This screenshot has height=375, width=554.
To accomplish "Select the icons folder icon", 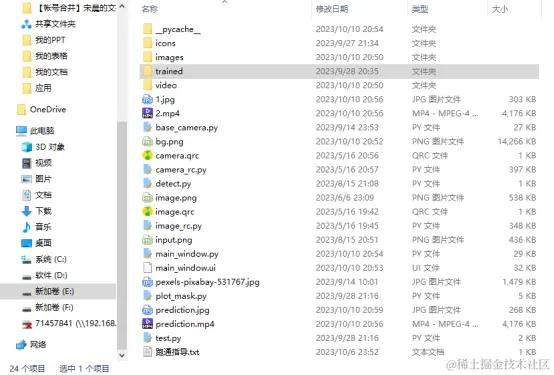I will coord(147,43).
